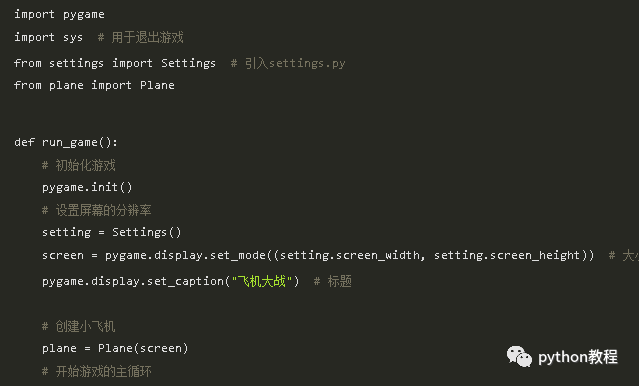Screen dimensions: 639x386
Task: Click the python教程 watermark text
Action: pos(578,357)
